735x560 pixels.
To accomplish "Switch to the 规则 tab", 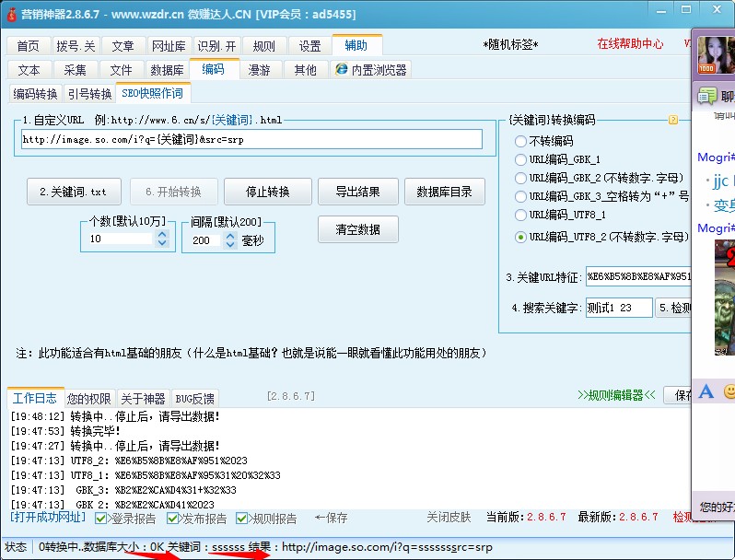I will pyautogui.click(x=264, y=46).
